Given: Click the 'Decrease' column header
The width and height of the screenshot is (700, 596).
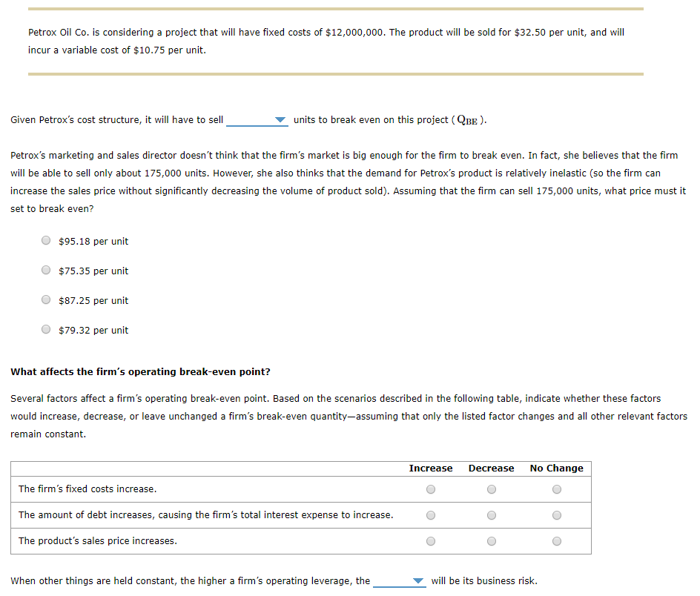Looking at the screenshot, I should (491, 468).
